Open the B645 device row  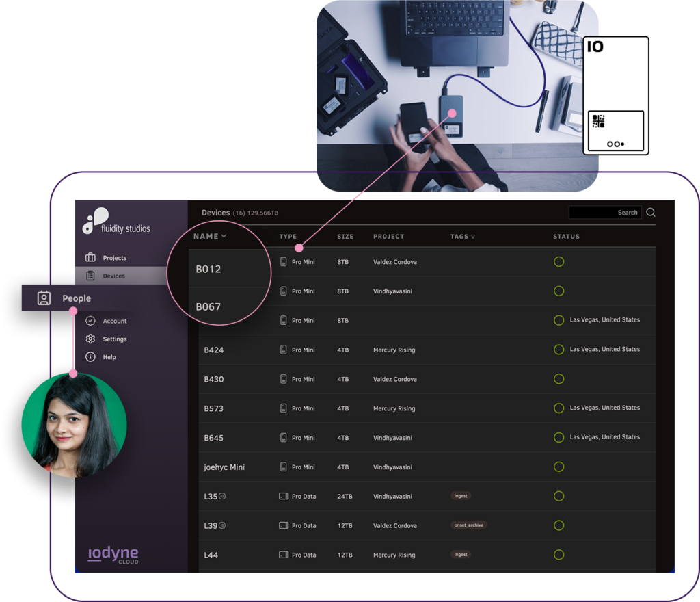point(427,438)
